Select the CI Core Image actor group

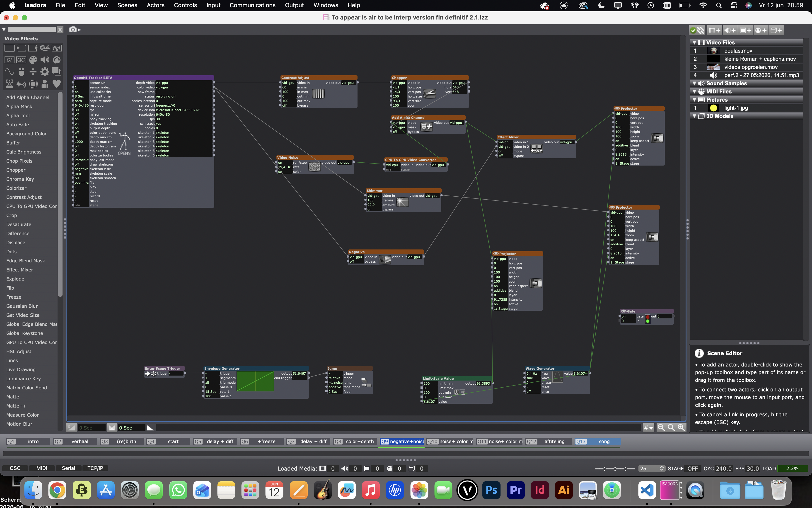9,60
